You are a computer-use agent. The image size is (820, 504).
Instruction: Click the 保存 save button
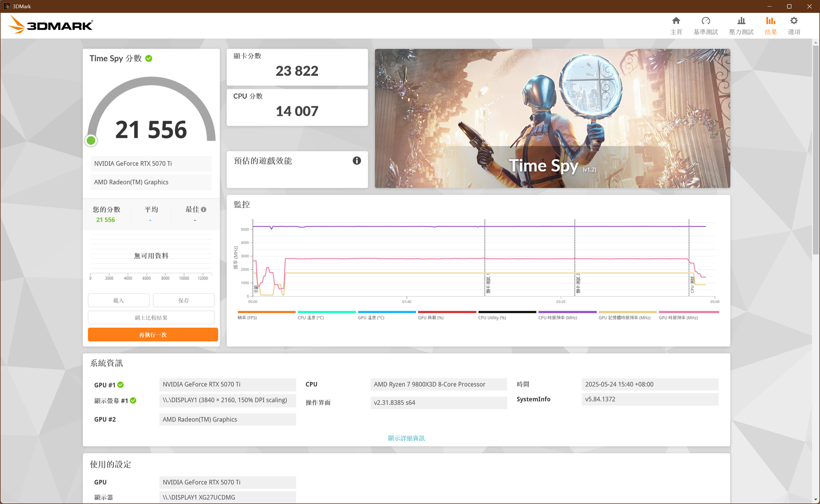click(184, 300)
